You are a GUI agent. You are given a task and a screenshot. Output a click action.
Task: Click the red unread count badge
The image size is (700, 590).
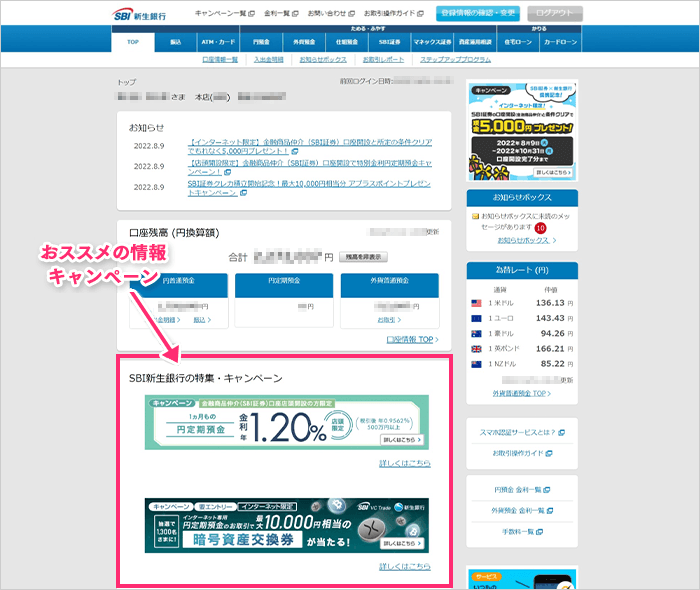coord(541,228)
